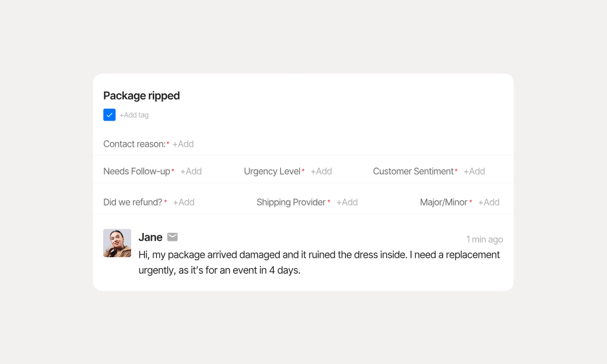Add an Urgency Level value
The image size is (607, 364).
pyautogui.click(x=322, y=172)
